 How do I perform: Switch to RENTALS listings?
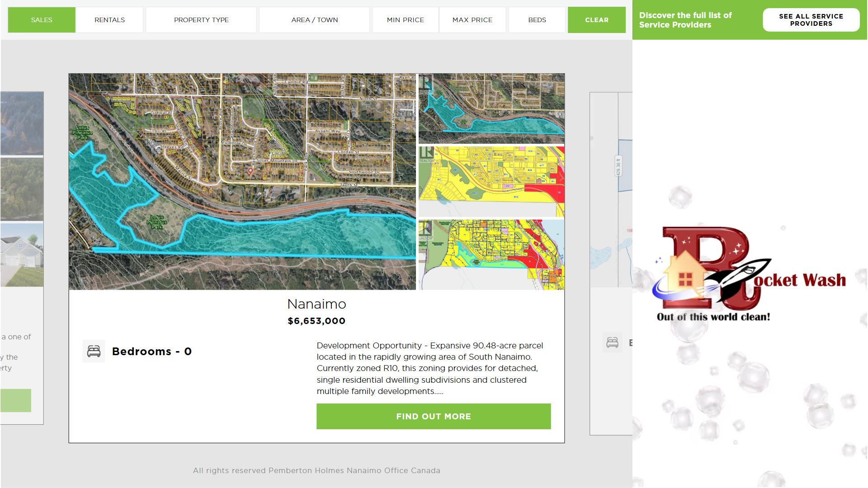click(109, 20)
